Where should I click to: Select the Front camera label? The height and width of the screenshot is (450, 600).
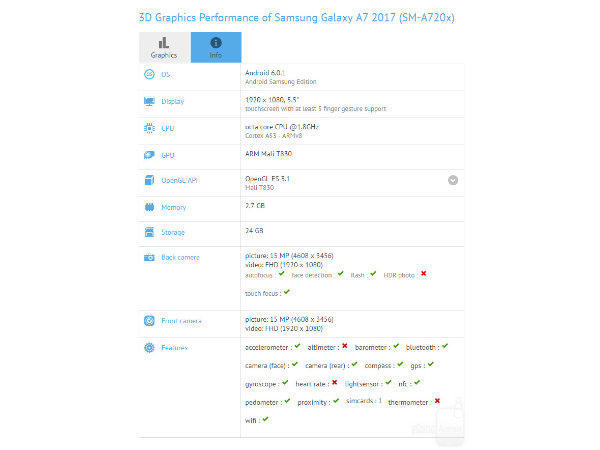(181, 321)
